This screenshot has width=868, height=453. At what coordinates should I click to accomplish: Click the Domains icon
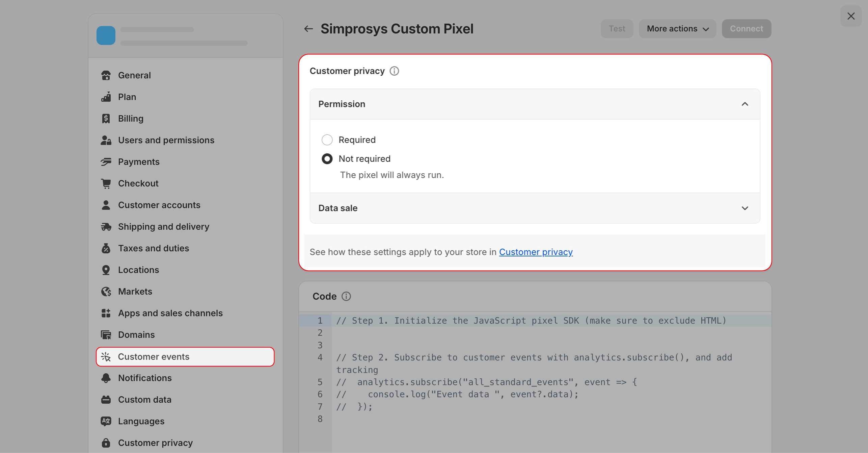point(106,335)
